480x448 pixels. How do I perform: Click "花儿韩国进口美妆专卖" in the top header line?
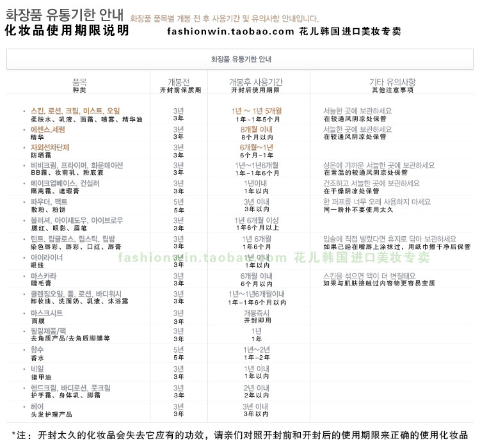pyautogui.click(x=350, y=31)
